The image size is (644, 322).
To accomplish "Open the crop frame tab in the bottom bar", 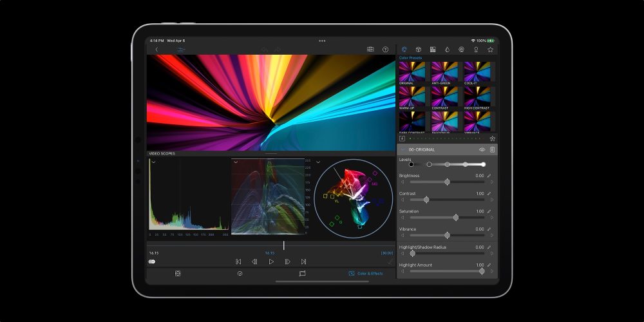I will (x=302, y=273).
